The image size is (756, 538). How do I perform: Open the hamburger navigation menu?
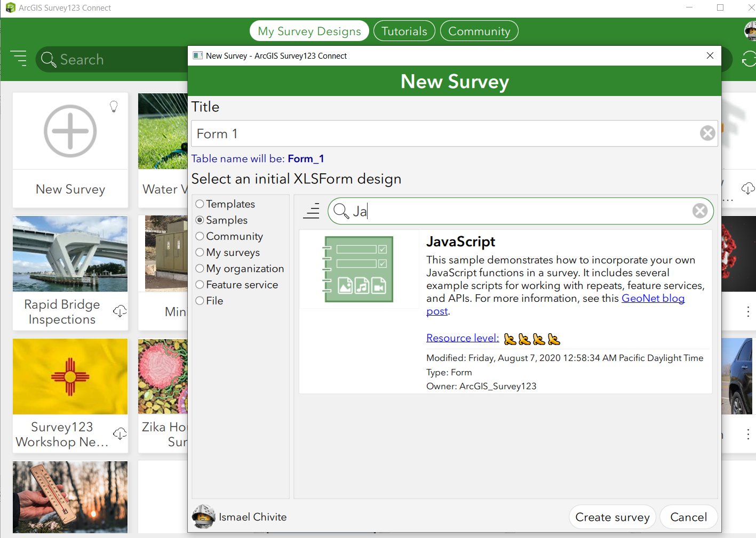19,59
